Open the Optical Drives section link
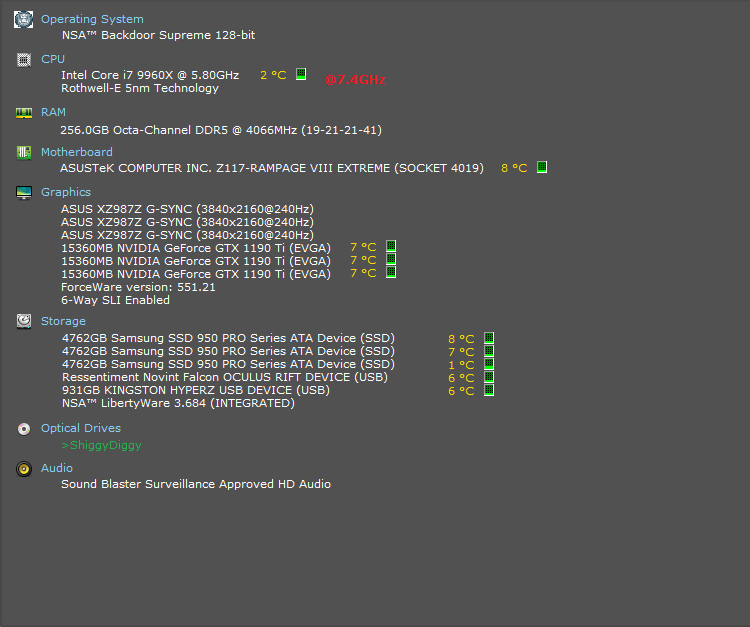This screenshot has height=627, width=750. (81, 428)
